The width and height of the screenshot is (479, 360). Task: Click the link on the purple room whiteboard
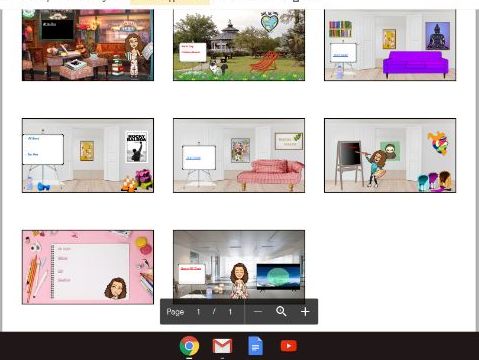pos(341,55)
